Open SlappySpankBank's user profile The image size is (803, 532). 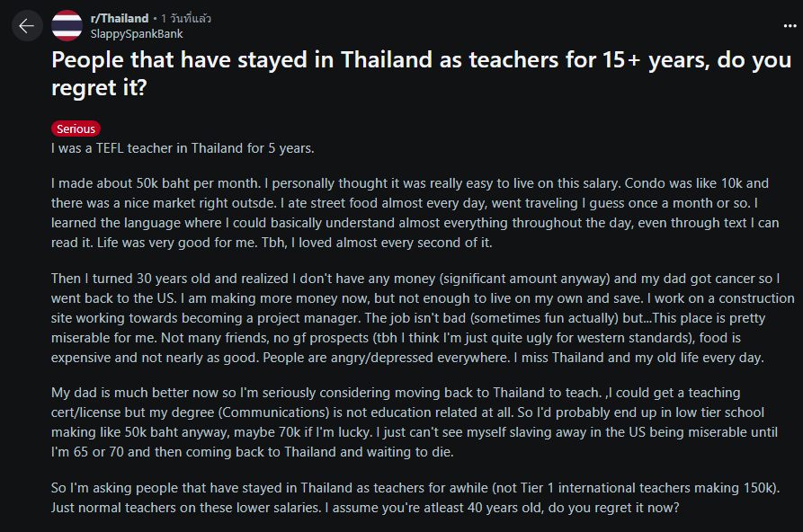(x=136, y=34)
